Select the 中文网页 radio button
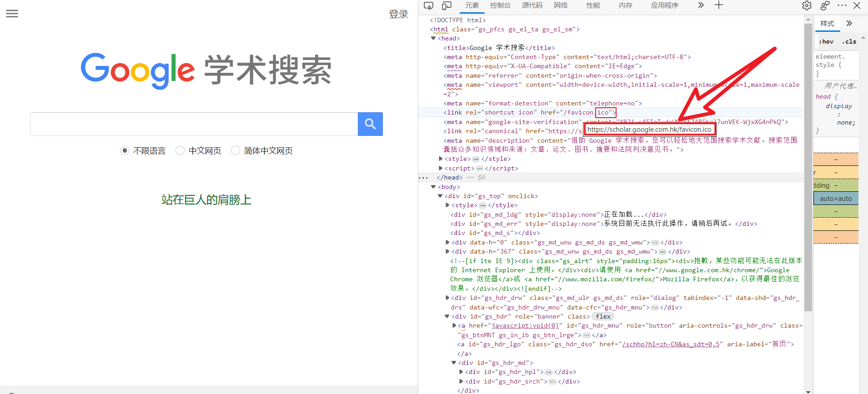868x394 pixels. (x=180, y=150)
